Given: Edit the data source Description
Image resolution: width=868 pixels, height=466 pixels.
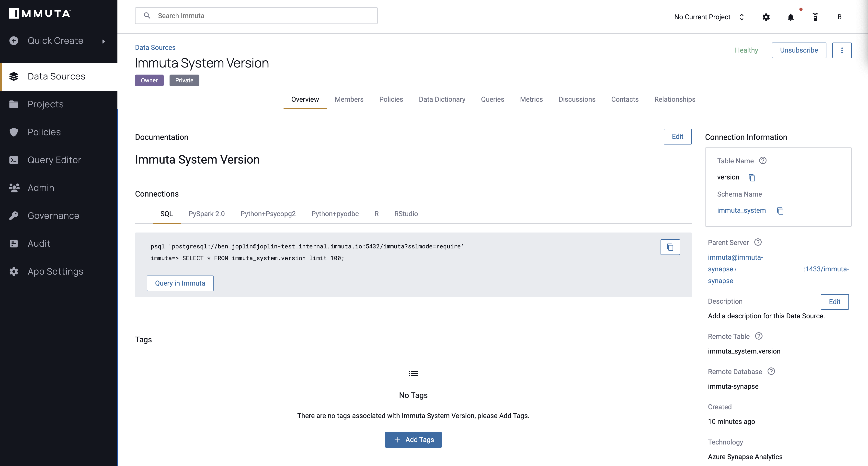Looking at the screenshot, I should click(x=834, y=302).
